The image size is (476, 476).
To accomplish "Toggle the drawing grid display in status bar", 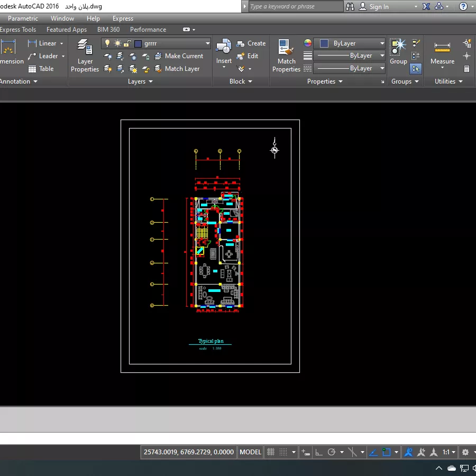I will tap(270, 452).
